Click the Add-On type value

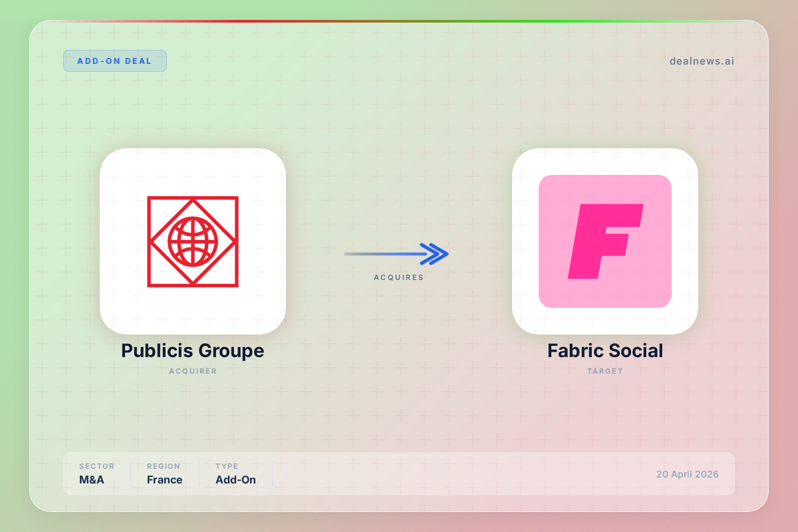pyautogui.click(x=235, y=479)
